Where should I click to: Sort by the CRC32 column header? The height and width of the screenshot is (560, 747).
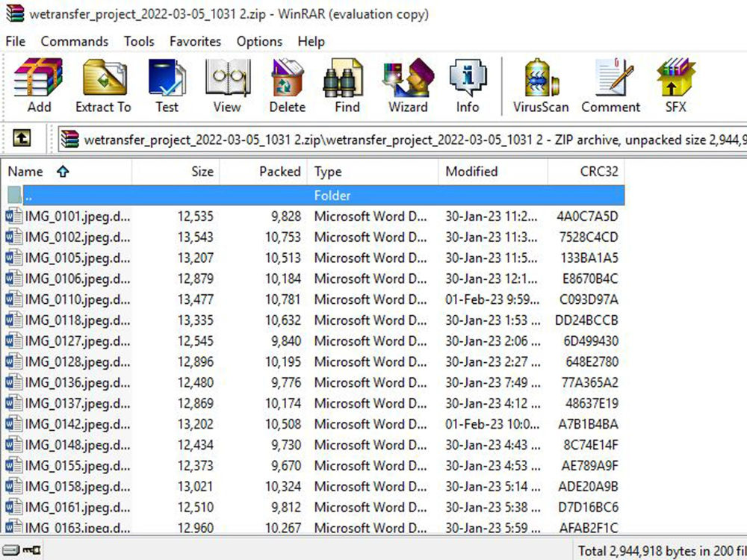(586, 172)
